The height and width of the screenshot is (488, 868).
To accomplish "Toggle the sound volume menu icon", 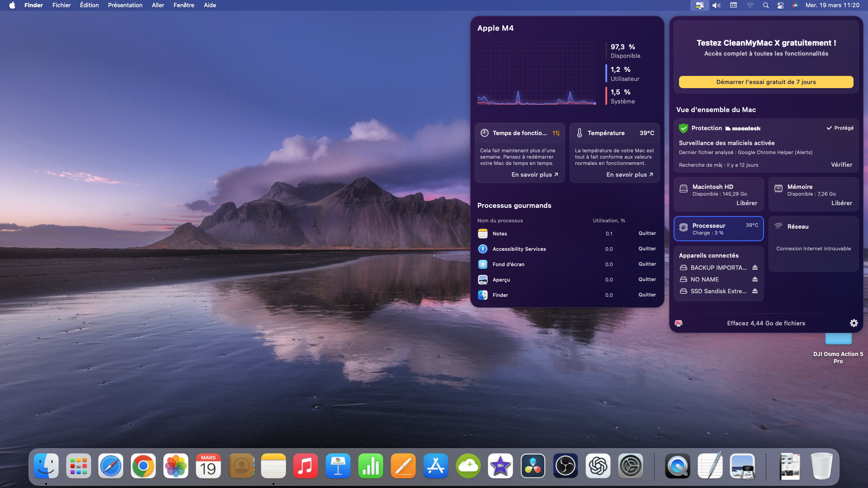I will click(717, 5).
